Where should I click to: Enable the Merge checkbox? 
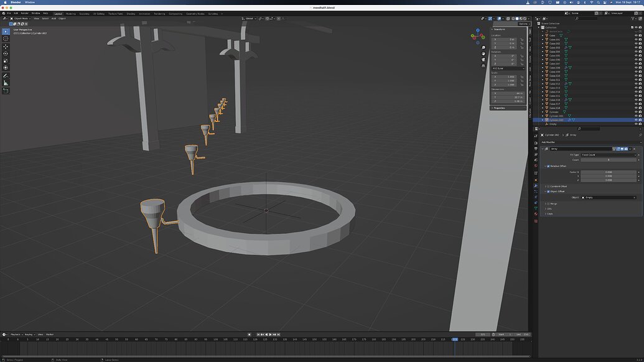click(548, 203)
